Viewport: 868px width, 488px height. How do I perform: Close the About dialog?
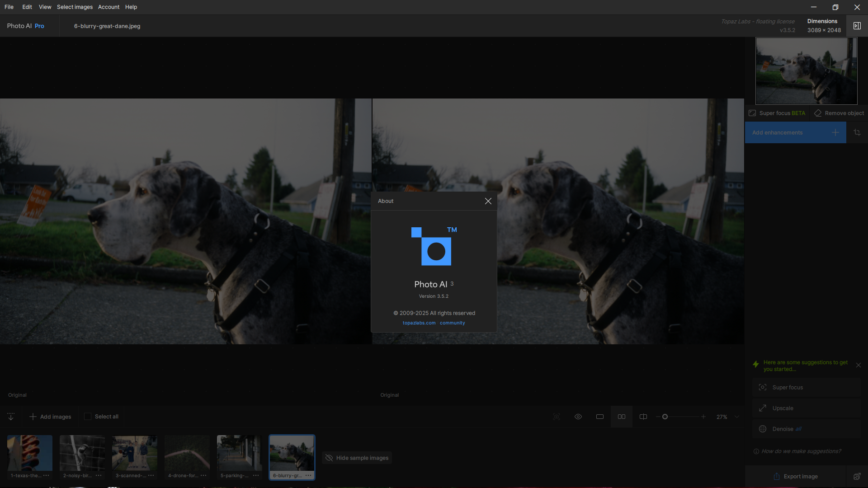pyautogui.click(x=488, y=201)
